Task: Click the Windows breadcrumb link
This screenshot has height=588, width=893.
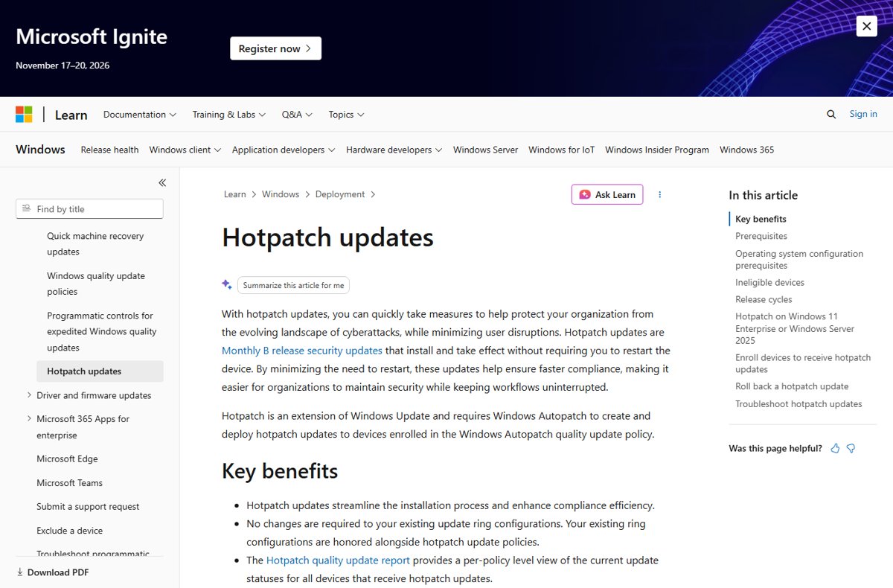Action: [281, 194]
